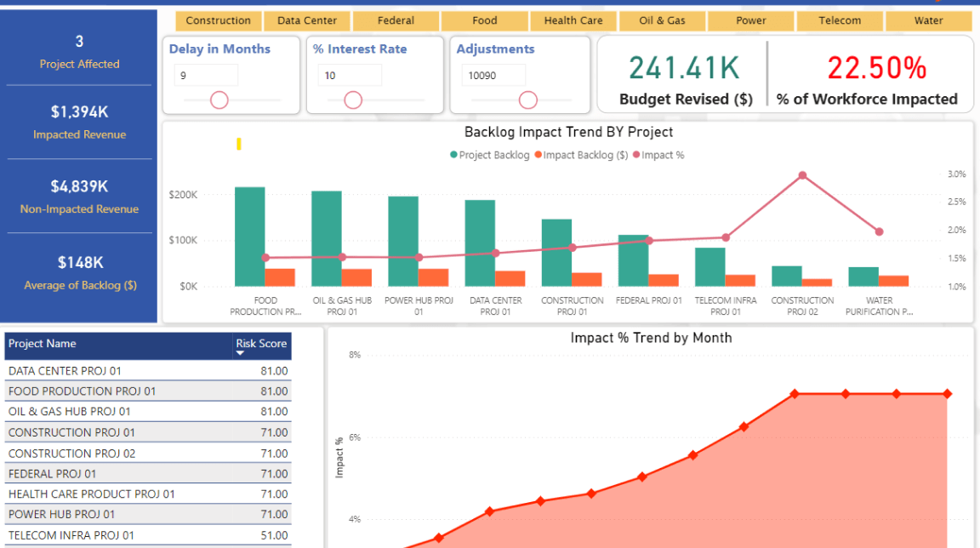Pick the Power slicer tab

[751, 20]
